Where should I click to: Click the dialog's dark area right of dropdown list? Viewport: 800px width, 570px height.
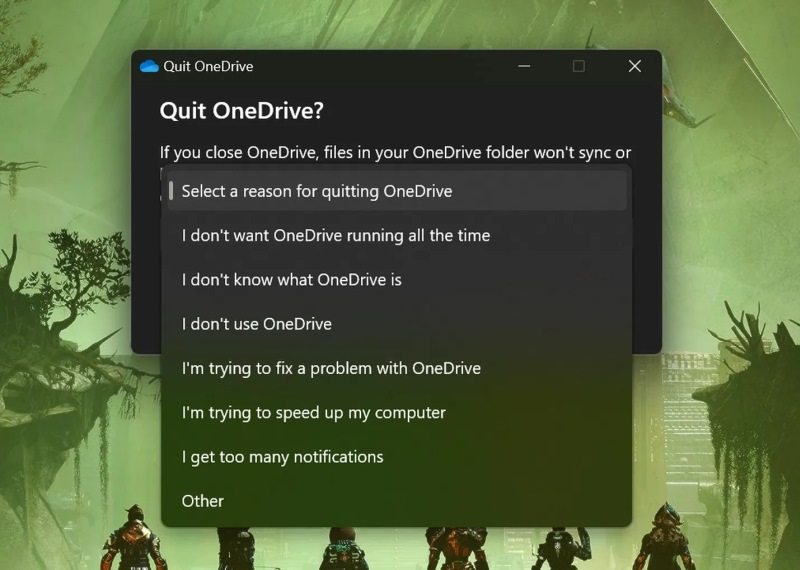tap(646, 255)
